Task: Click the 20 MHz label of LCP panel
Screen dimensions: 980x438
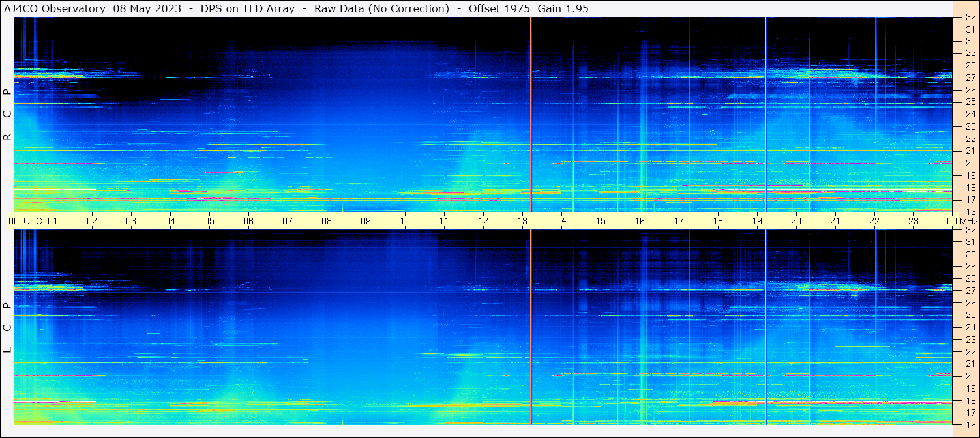Action: point(970,376)
